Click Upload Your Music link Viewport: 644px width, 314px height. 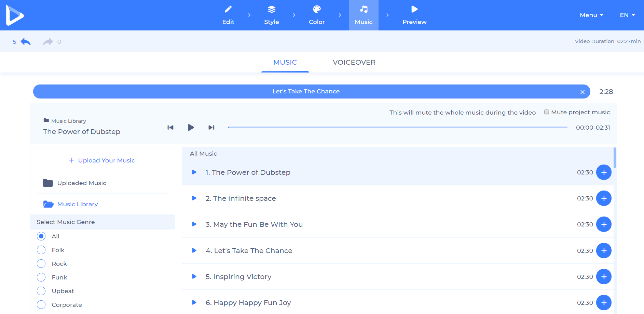(x=102, y=160)
